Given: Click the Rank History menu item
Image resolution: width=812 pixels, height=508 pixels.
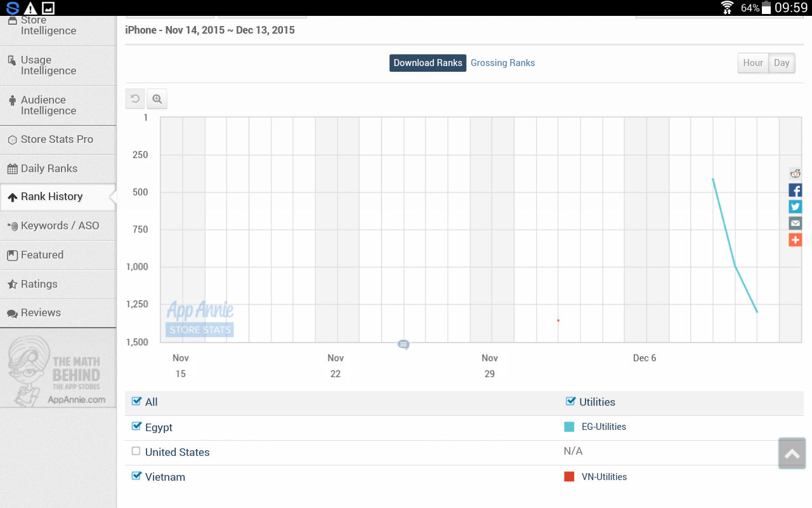Looking at the screenshot, I should pyautogui.click(x=58, y=197).
